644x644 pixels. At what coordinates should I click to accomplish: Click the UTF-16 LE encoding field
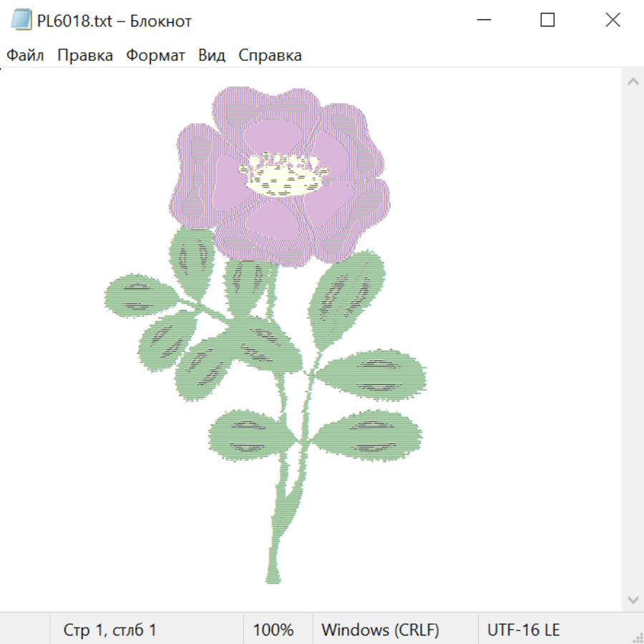(523, 630)
